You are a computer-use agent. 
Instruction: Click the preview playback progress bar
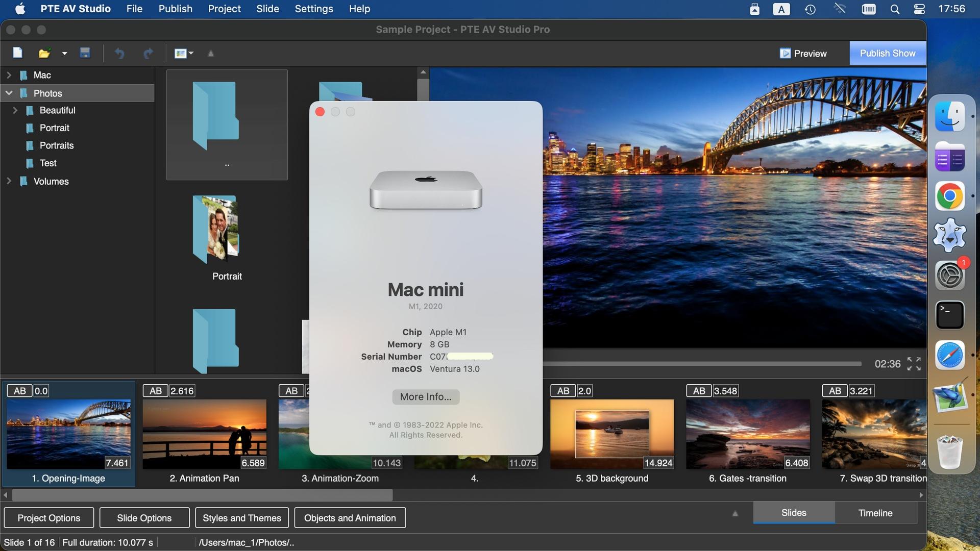702,364
